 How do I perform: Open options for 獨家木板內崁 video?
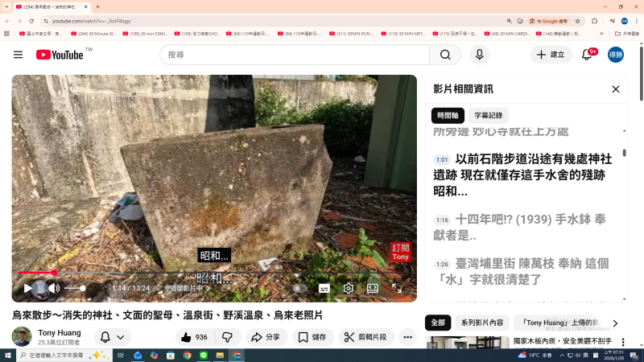click(x=623, y=342)
